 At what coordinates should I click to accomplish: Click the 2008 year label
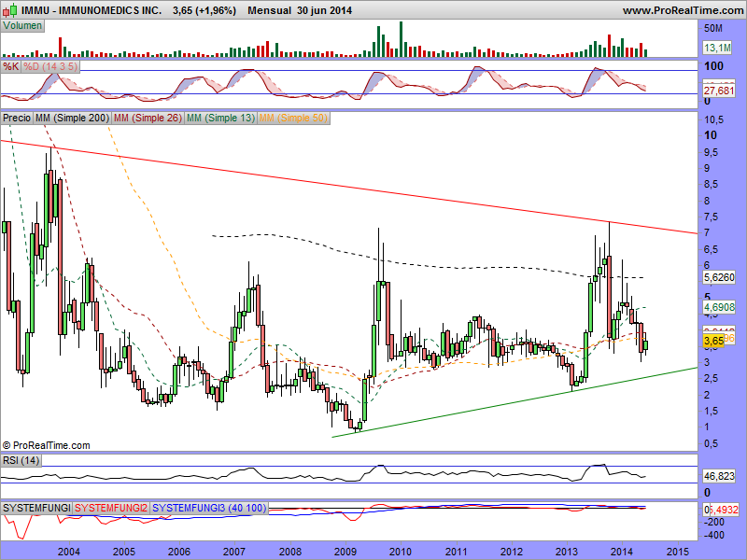(x=289, y=552)
